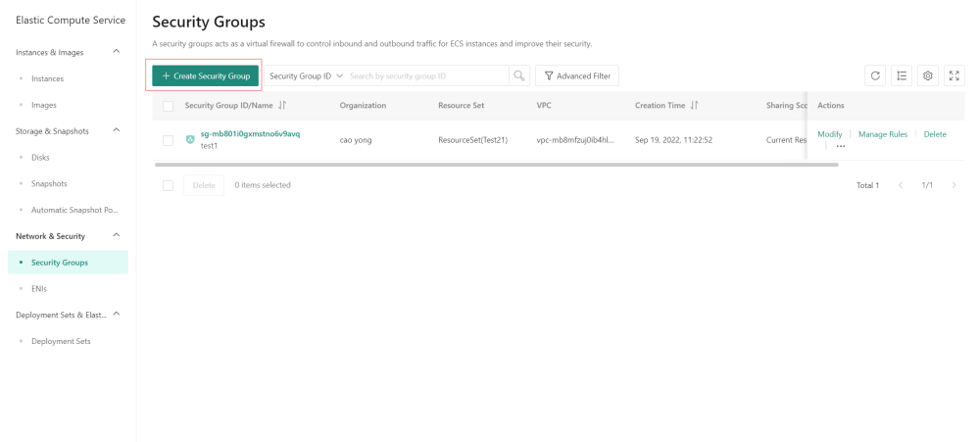Collapse the Network & Security section
Image resolution: width=980 pixels, height=442 pixels.
pos(117,235)
